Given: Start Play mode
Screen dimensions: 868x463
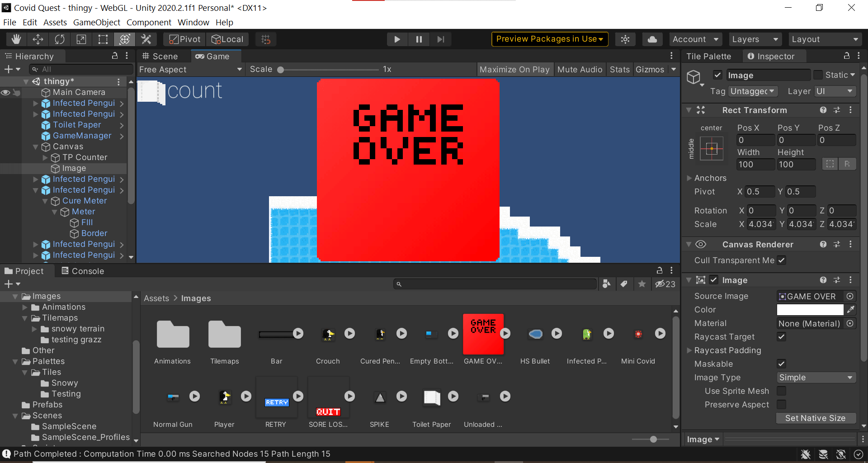Looking at the screenshot, I should tap(397, 39).
